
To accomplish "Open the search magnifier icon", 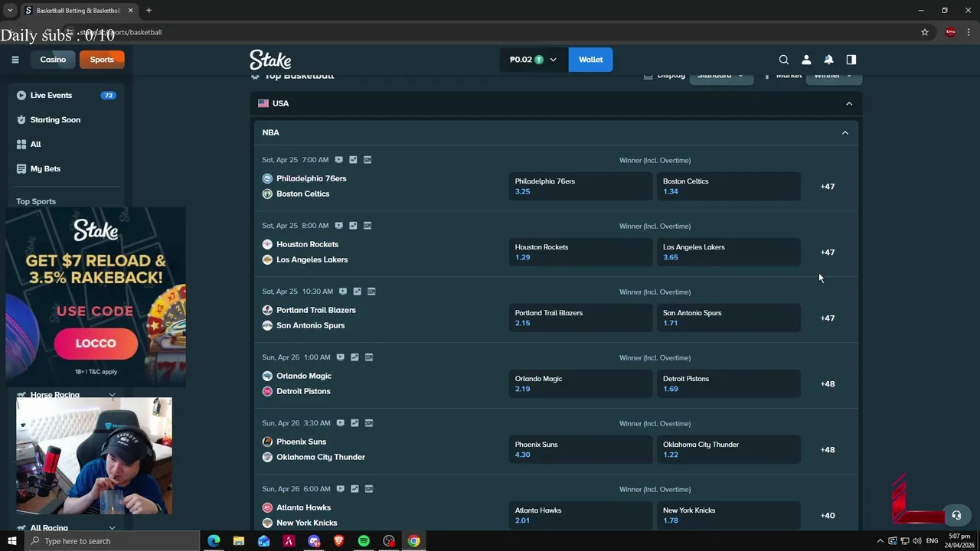I will point(783,60).
